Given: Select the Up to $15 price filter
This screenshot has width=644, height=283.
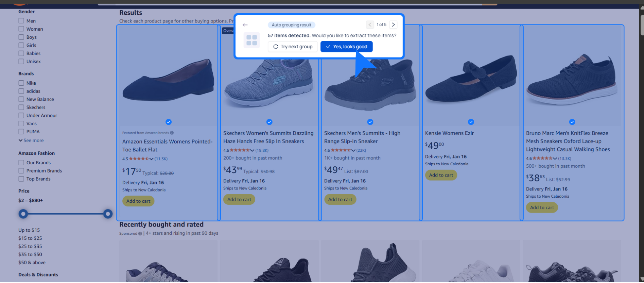Looking at the screenshot, I should coord(29,230).
